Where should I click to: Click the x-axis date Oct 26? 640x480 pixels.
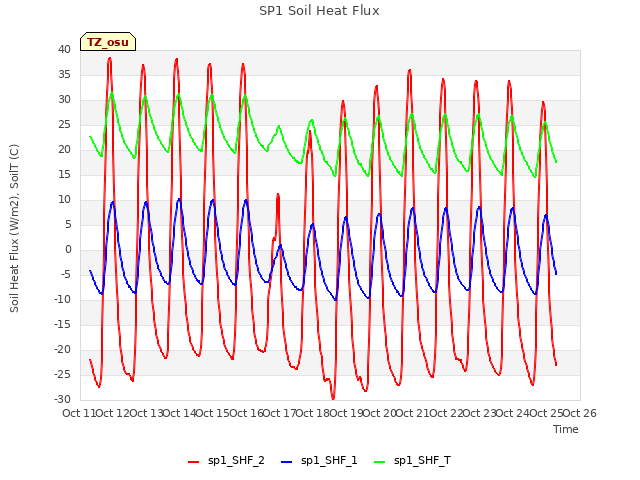point(580,413)
